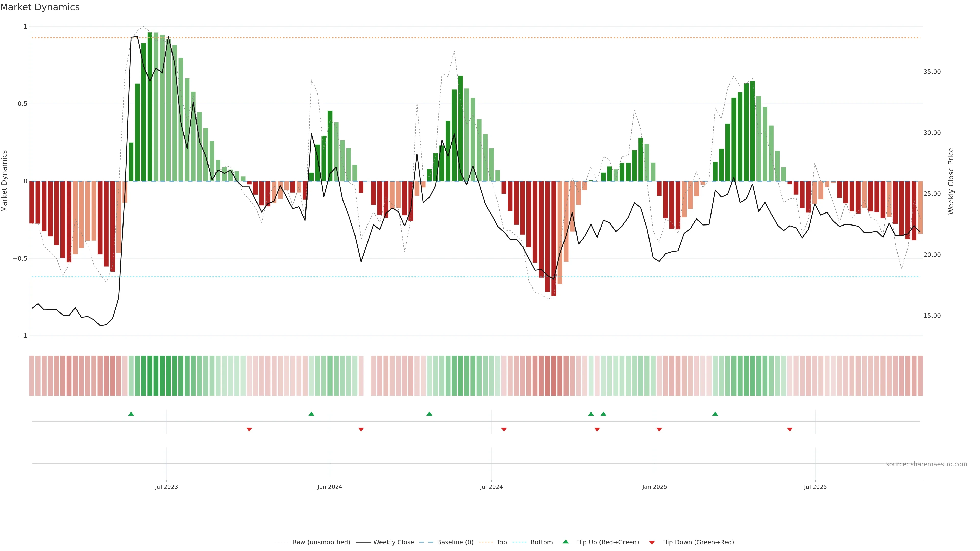Viewport: 980px width, 551px height.
Task: Click the Flip Down triangle just after Jan 2025
Action: pyautogui.click(x=659, y=429)
